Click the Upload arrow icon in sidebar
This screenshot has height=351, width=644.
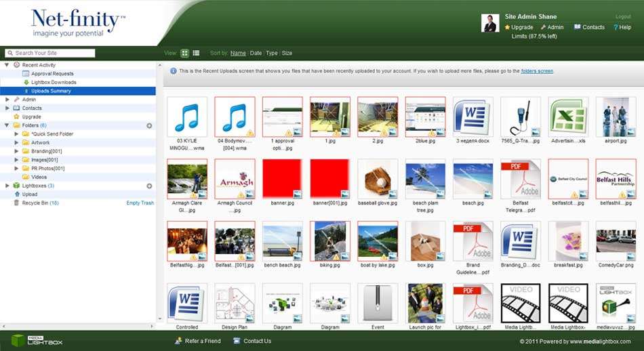click(16, 194)
